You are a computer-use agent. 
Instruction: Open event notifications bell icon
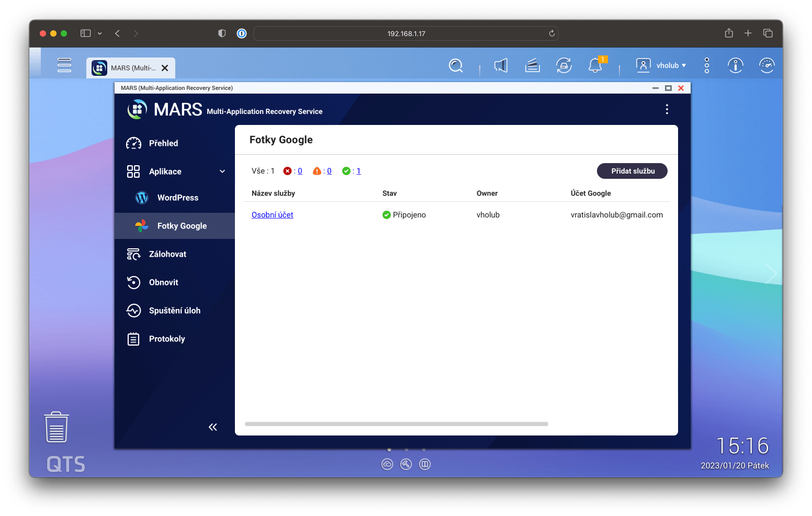click(x=595, y=65)
